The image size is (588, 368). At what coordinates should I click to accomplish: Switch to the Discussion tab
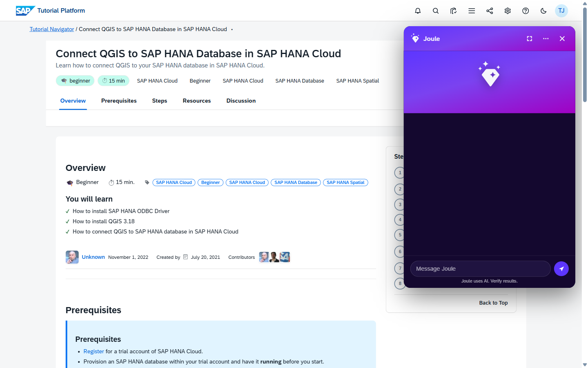coord(241,101)
